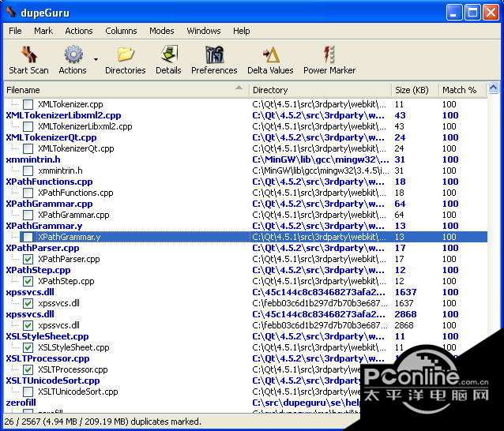Unmark the XSLStyleSheet.cpp duplicate checkbox
Image resolution: width=504 pixels, height=431 pixels.
point(28,347)
